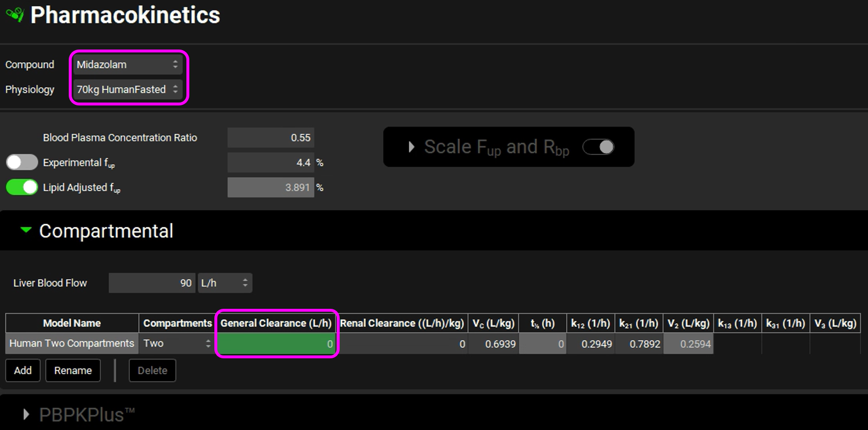Open the Compartments dropdown showing Two

[177, 344]
